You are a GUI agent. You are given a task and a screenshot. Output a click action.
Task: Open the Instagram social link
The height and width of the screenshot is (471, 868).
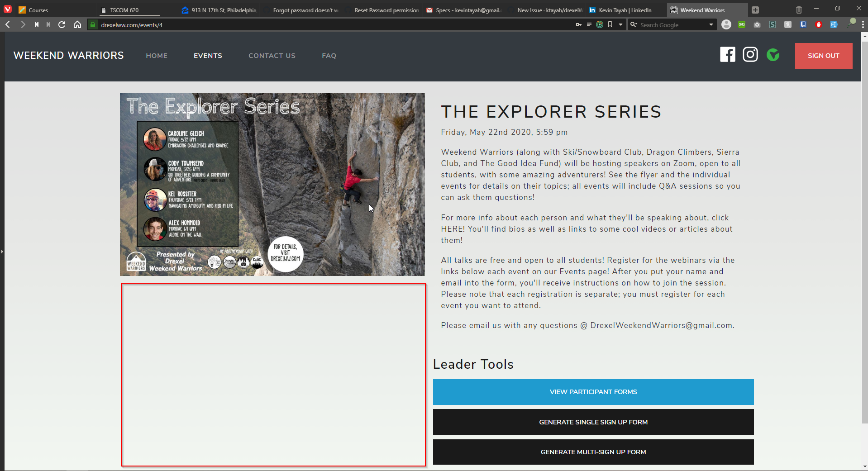point(750,55)
